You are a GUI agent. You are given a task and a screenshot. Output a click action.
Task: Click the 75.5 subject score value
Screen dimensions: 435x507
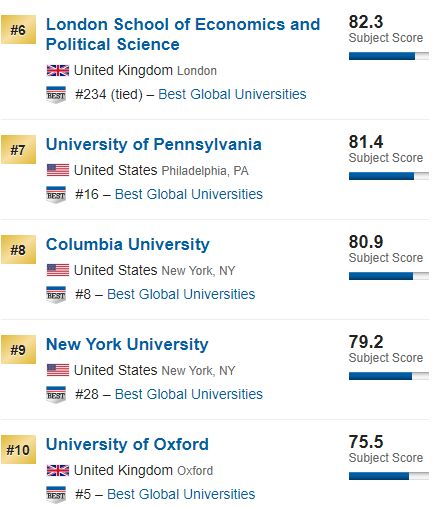(x=366, y=442)
